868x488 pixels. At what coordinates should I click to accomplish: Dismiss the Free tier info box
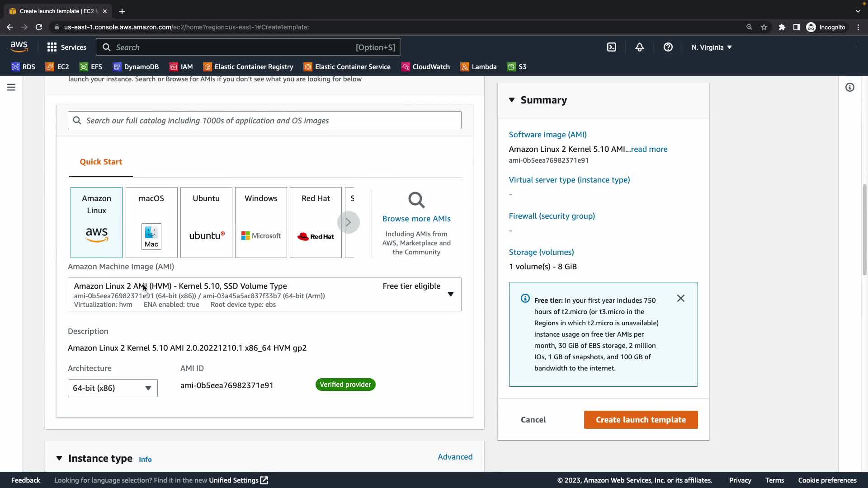[x=680, y=298]
